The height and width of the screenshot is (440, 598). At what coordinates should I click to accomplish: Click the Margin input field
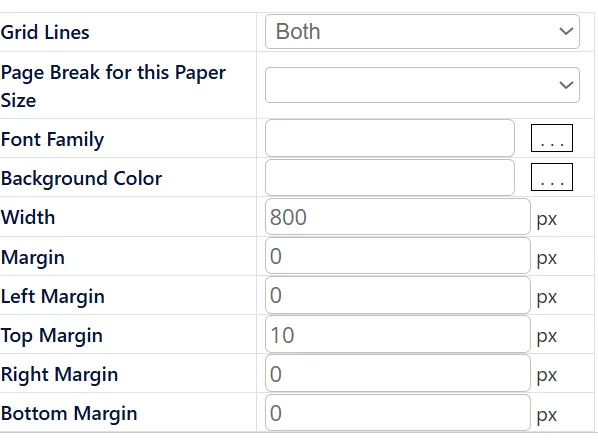pyautogui.click(x=398, y=256)
